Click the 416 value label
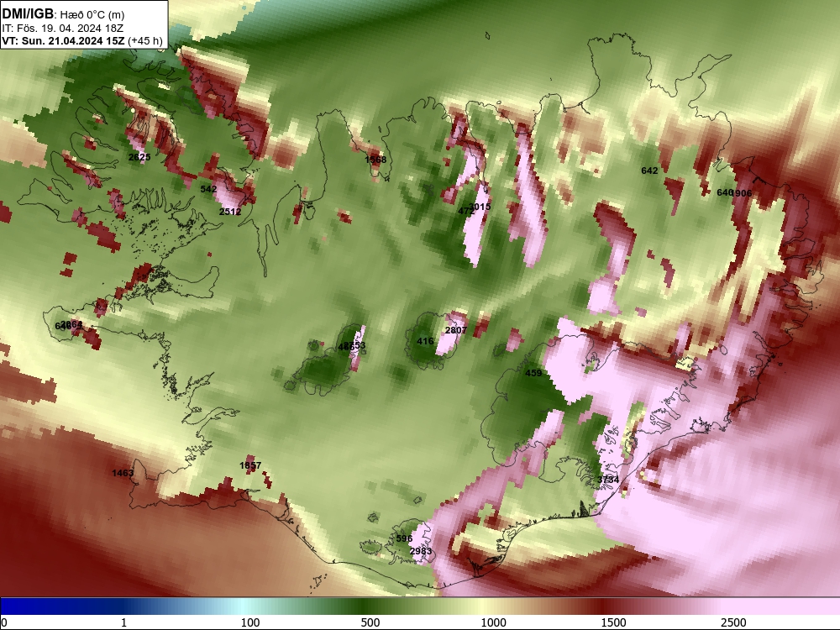This screenshot has width=840, height=630. coord(425,341)
